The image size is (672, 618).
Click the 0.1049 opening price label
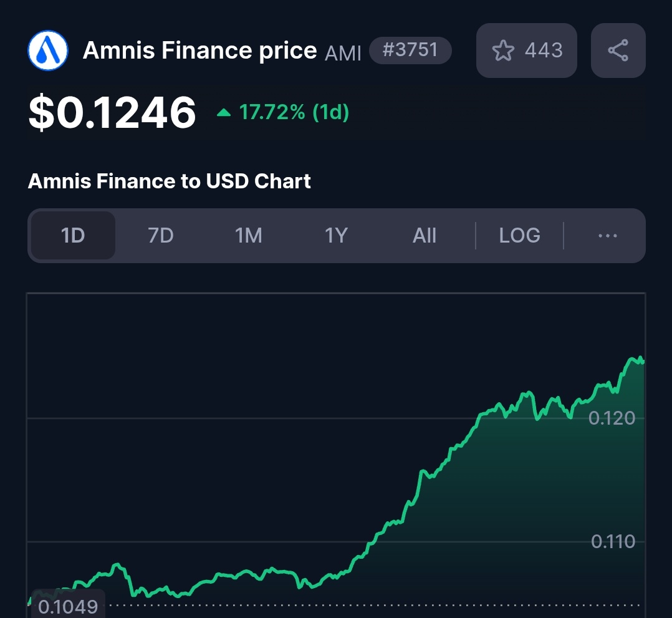68,606
